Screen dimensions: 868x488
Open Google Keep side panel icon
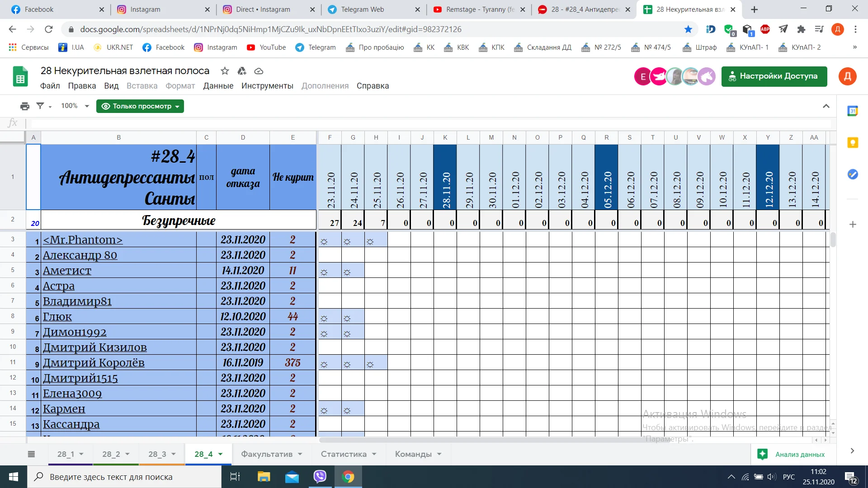(852, 143)
